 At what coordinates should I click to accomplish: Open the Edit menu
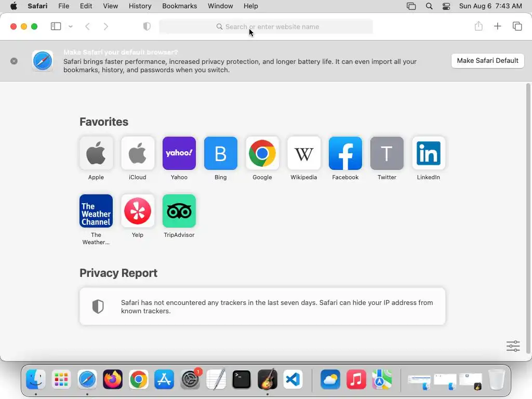[86, 6]
